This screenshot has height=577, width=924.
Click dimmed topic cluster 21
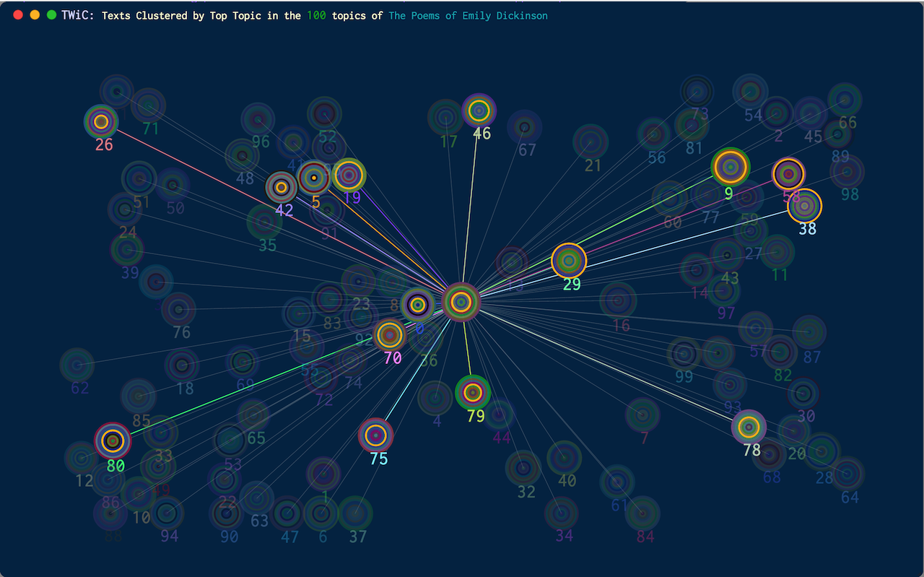(590, 142)
